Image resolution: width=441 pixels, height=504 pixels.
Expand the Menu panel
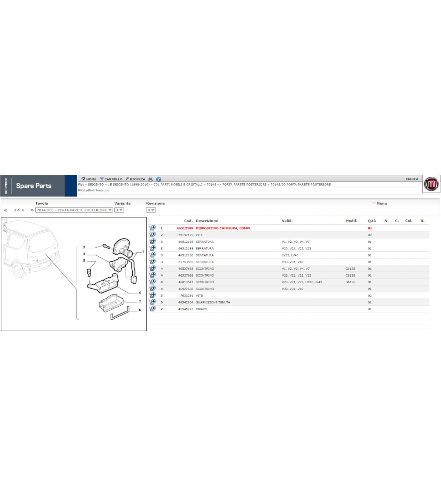point(380,204)
